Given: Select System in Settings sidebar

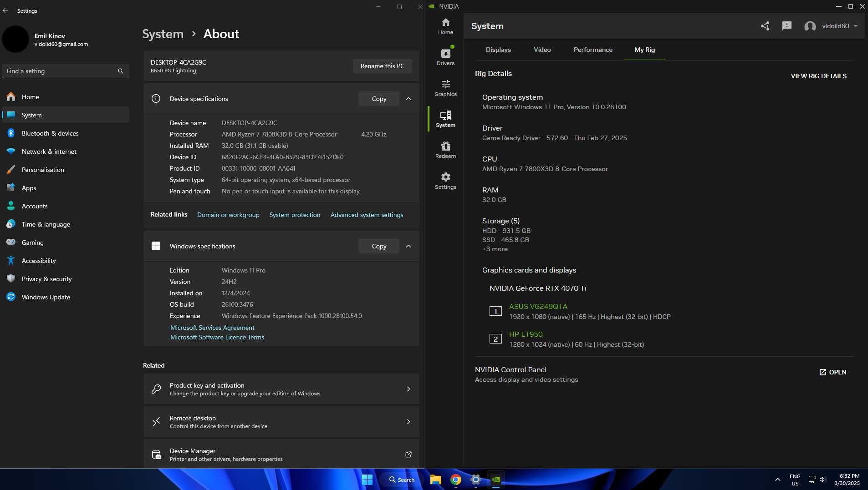Looking at the screenshot, I should click(x=66, y=115).
